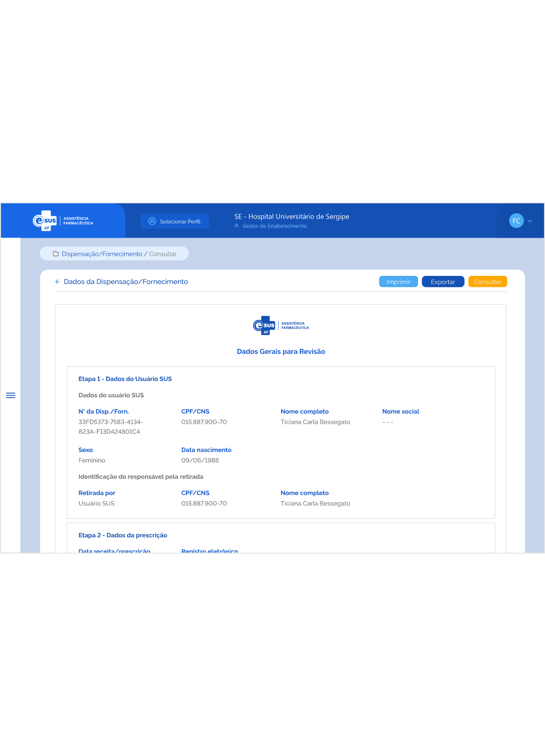Screen dimensions: 545x756
Task: Click the person icon beside Gestor de Estabelecimento
Action: (x=236, y=226)
